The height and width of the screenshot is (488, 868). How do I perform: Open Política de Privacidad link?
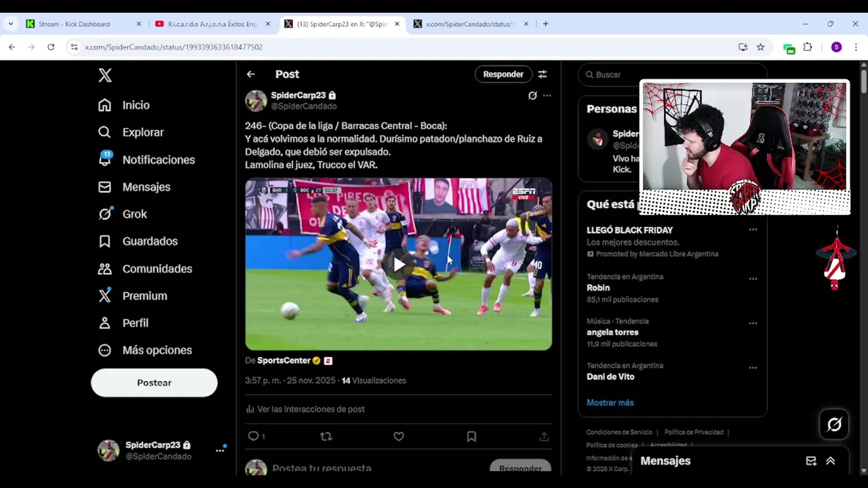pyautogui.click(x=694, y=432)
